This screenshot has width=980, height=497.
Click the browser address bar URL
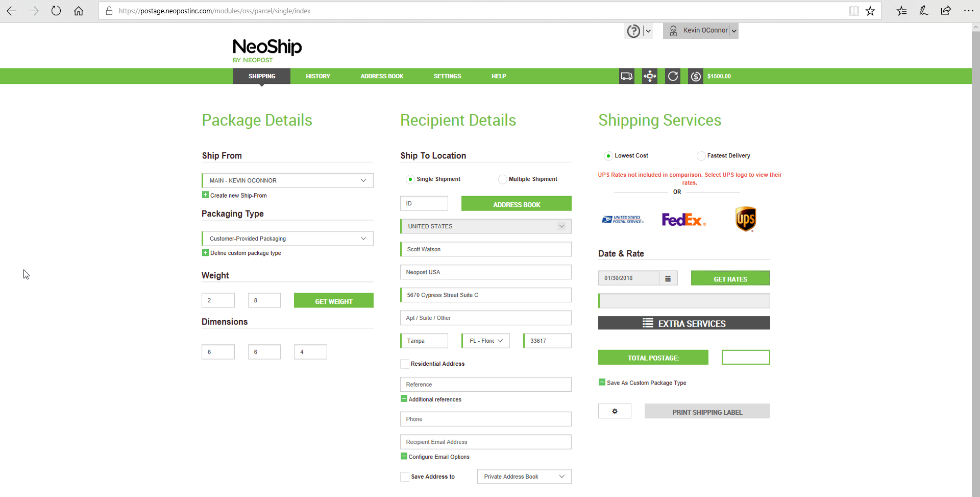pos(214,11)
